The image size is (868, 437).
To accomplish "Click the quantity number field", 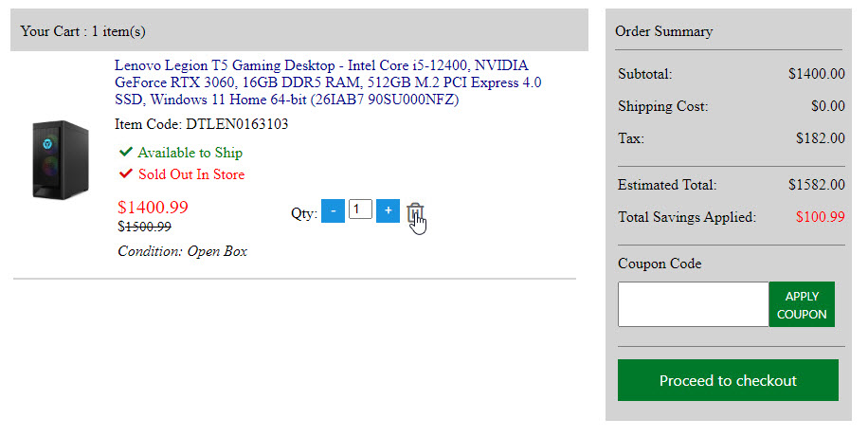I will tap(360, 210).
